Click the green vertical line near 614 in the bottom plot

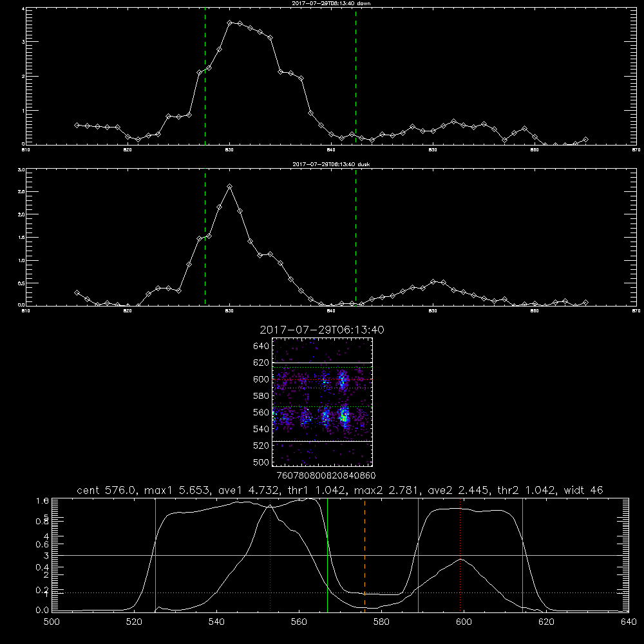[x=522, y=555]
